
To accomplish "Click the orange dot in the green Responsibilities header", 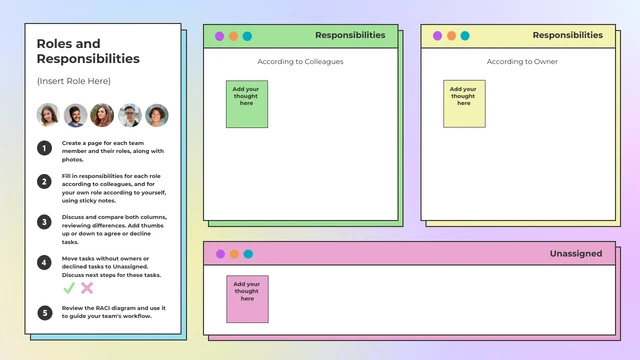I will 233,36.
